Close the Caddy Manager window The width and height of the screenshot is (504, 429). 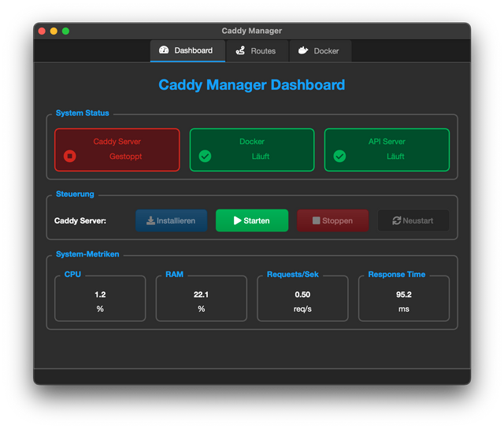point(42,31)
